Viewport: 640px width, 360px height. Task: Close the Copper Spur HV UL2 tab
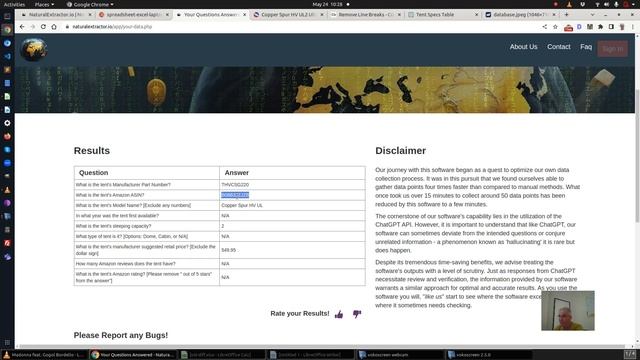point(322,15)
